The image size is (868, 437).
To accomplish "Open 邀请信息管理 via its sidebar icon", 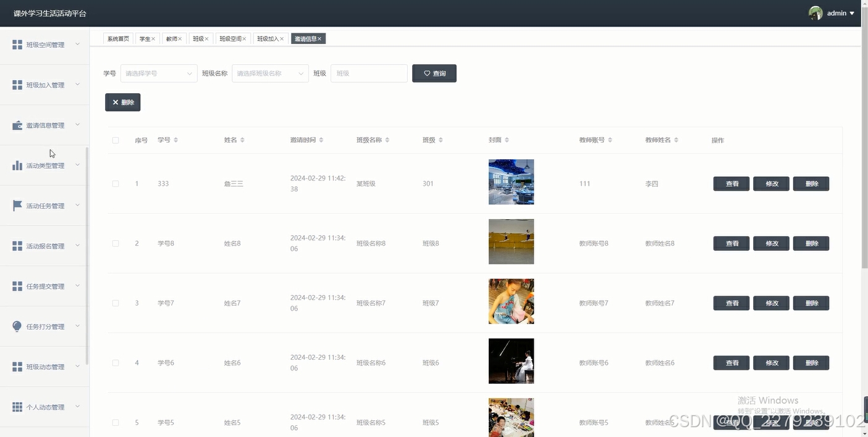I will coord(17,125).
